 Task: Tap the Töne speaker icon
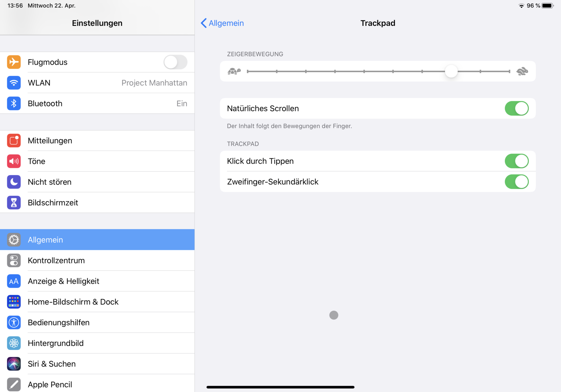(14, 161)
